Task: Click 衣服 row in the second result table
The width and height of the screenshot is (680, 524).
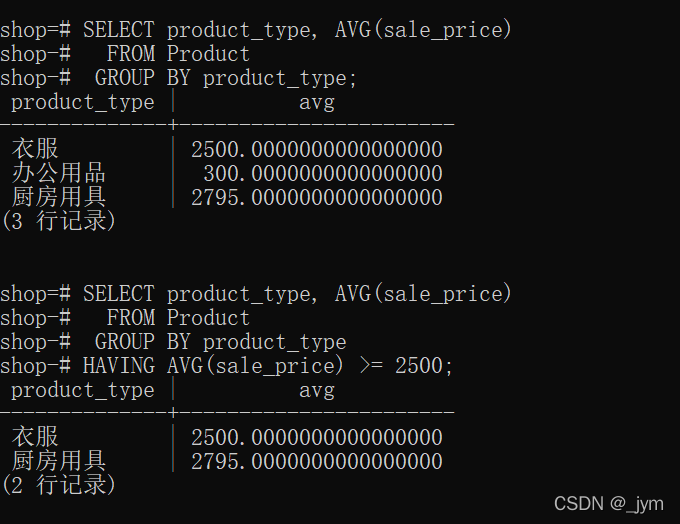Action: tap(35, 437)
